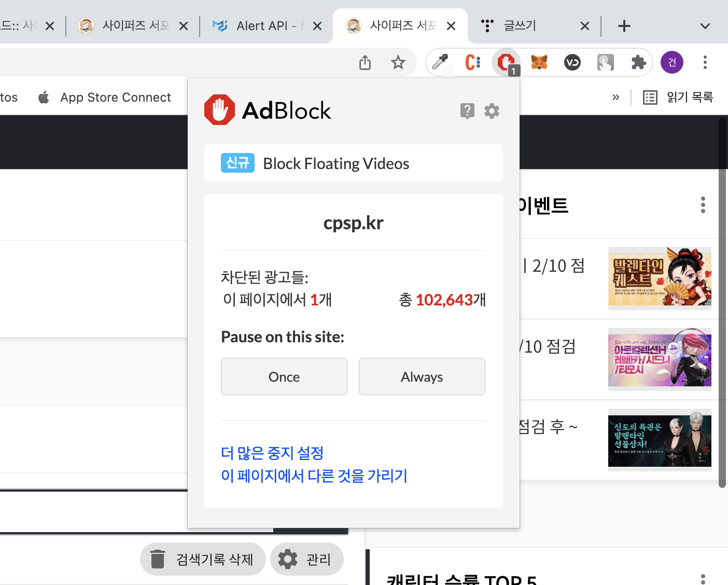Pause AdBlock Always on this site
Viewport: 728px width, 585px height.
tap(422, 377)
